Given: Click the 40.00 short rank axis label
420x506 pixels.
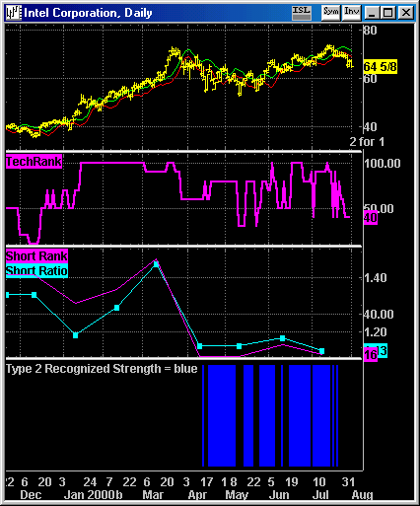Looking at the screenshot, I should (379, 314).
